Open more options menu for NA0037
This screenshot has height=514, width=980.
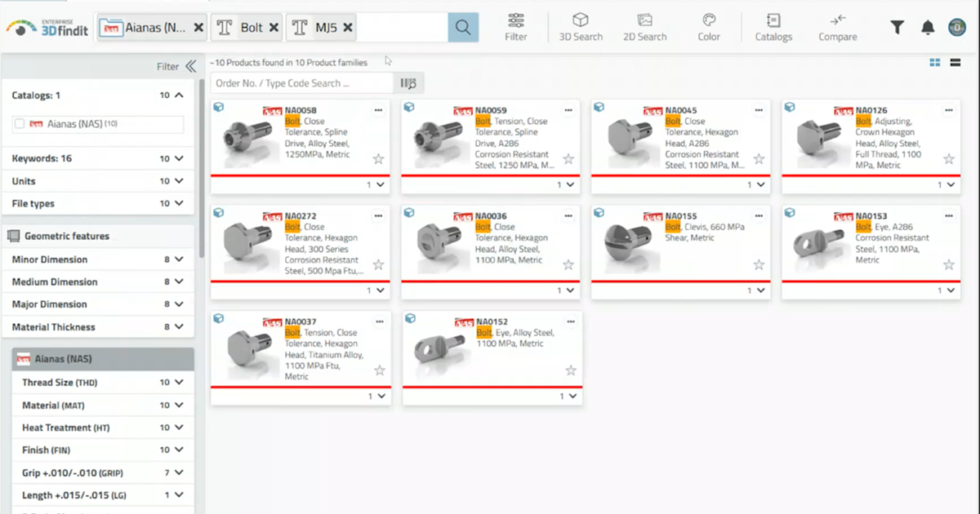(x=378, y=322)
